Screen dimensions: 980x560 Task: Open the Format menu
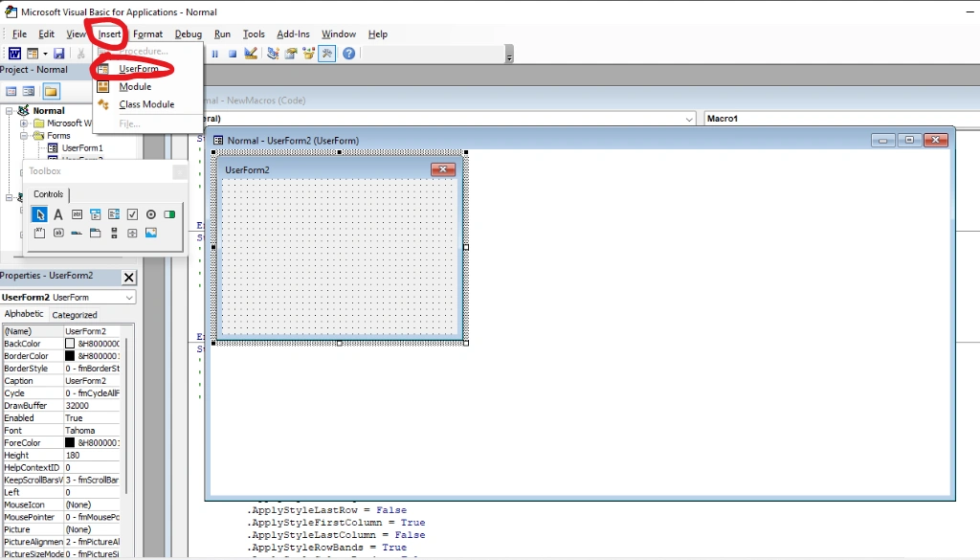(x=147, y=34)
